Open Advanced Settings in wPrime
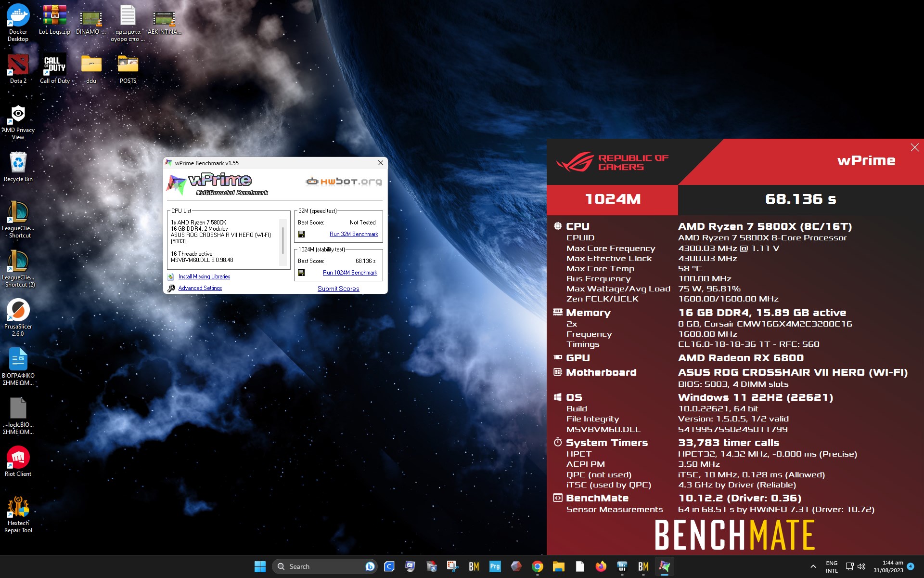 (x=200, y=288)
